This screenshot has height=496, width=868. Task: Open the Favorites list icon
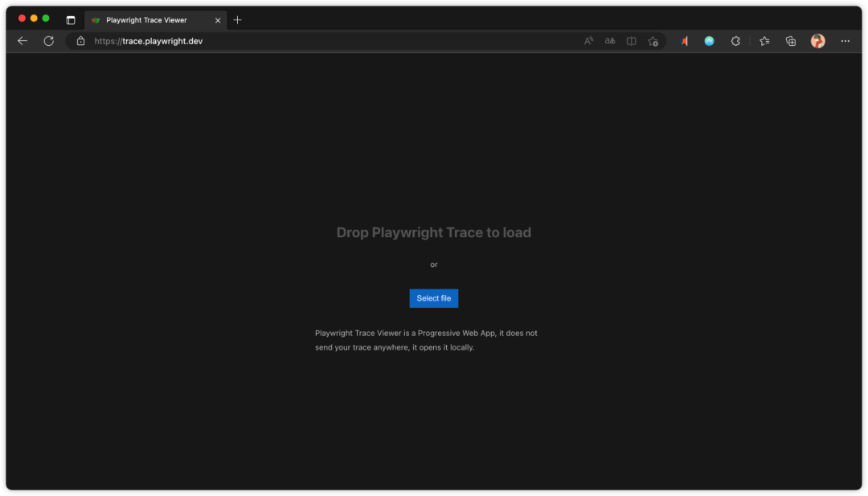(764, 41)
